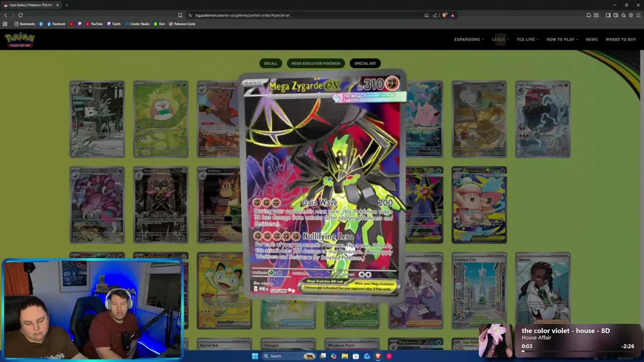Open the Where to Buy page
The height and width of the screenshot is (362, 644).
coord(621,39)
